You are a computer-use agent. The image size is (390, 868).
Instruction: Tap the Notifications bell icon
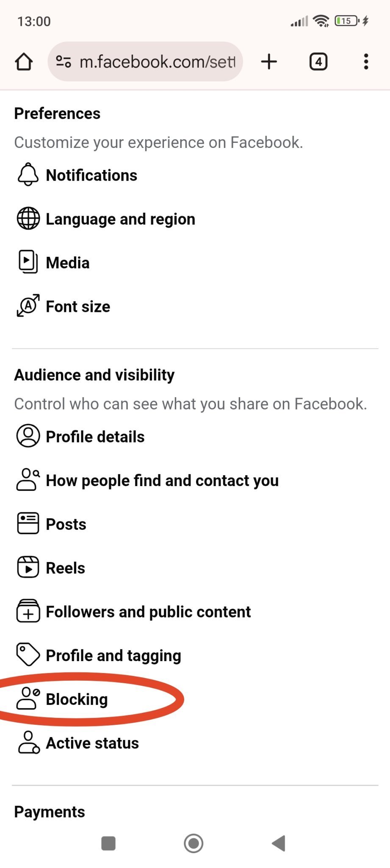click(x=28, y=175)
